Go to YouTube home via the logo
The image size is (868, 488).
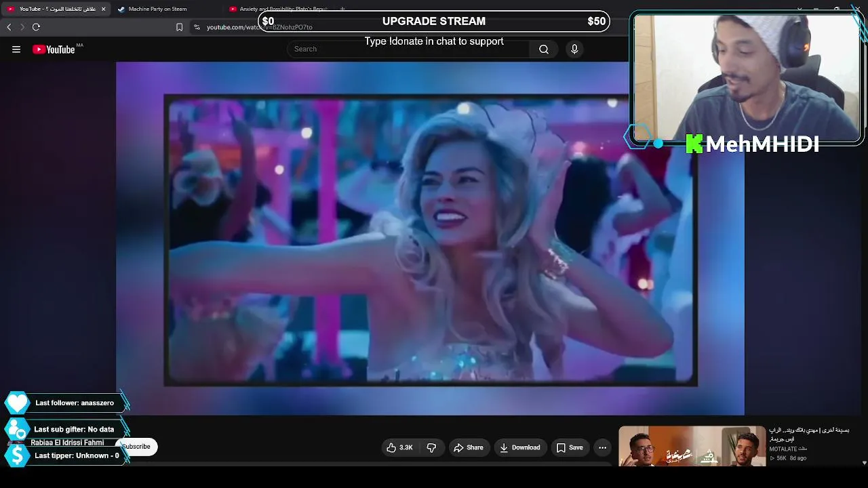(54, 49)
